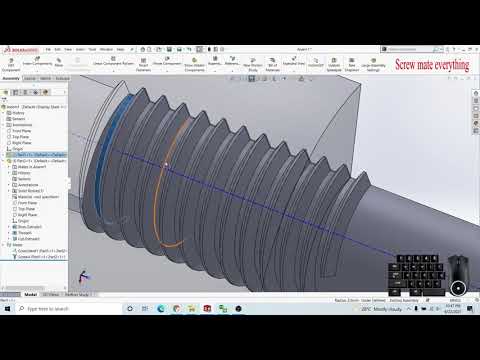Open Reference Geometry tool
The height and width of the screenshot is (360, 480).
232,61
